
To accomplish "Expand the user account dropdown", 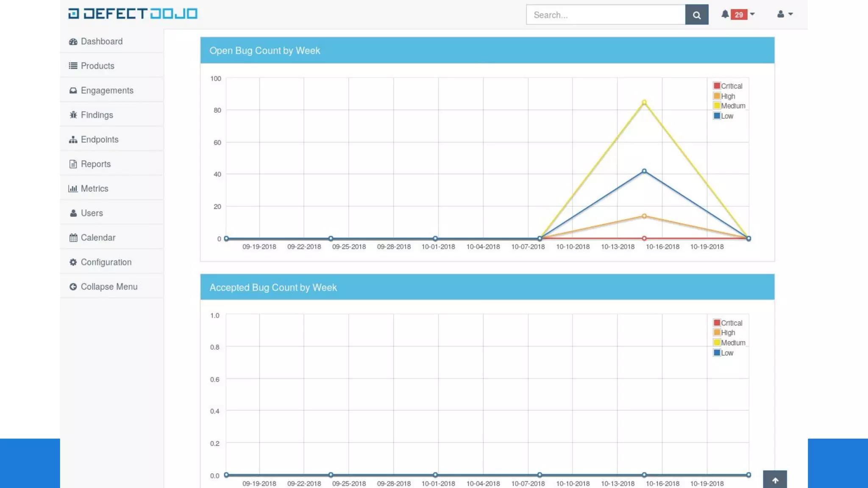I will 785,14.
